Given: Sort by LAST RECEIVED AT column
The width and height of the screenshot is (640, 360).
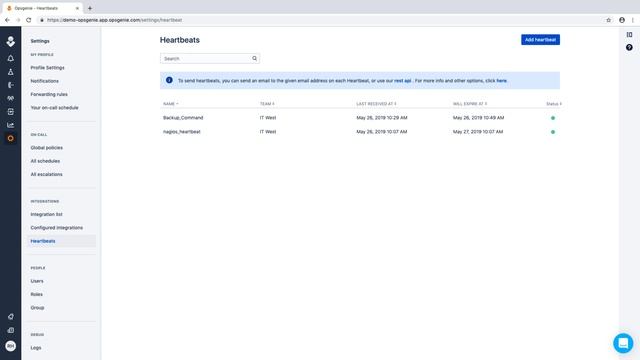Looking at the screenshot, I should (x=376, y=104).
